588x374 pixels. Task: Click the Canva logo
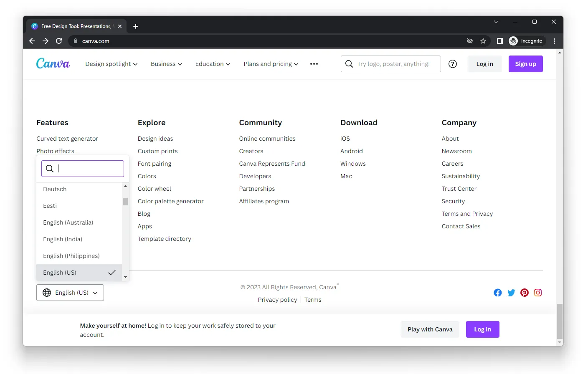click(53, 63)
